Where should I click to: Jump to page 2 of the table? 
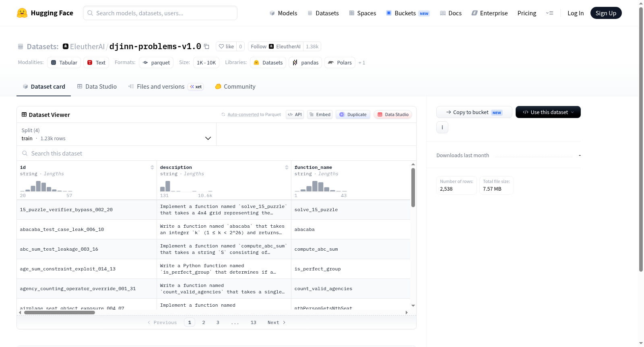pyautogui.click(x=204, y=322)
